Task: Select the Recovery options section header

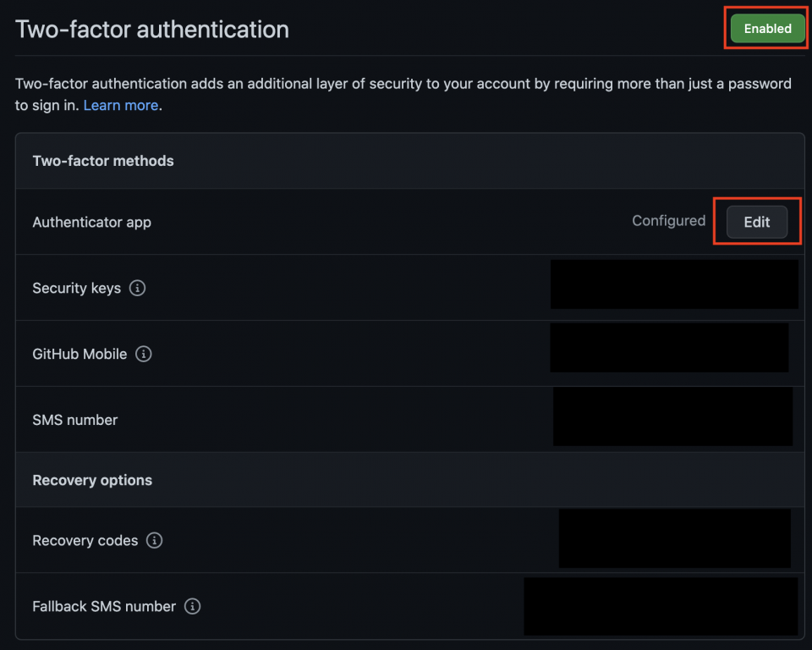Action: [91, 480]
